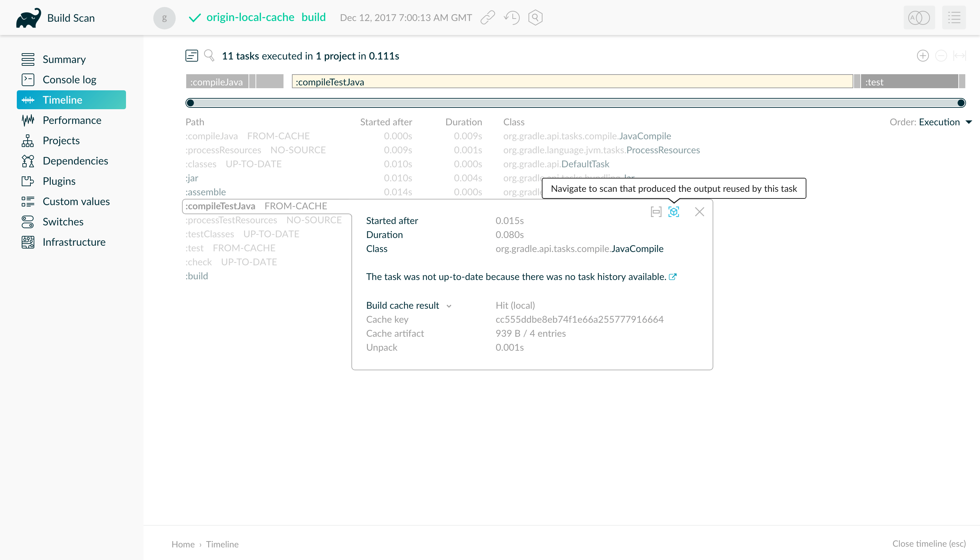
Task: Click the Close timeline (esc) link
Action: coord(929,544)
